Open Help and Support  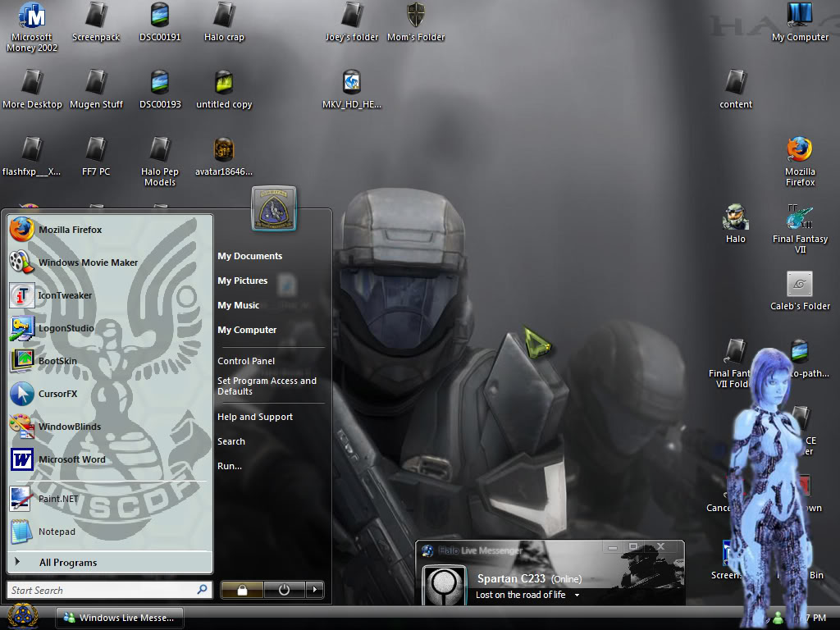coord(255,417)
